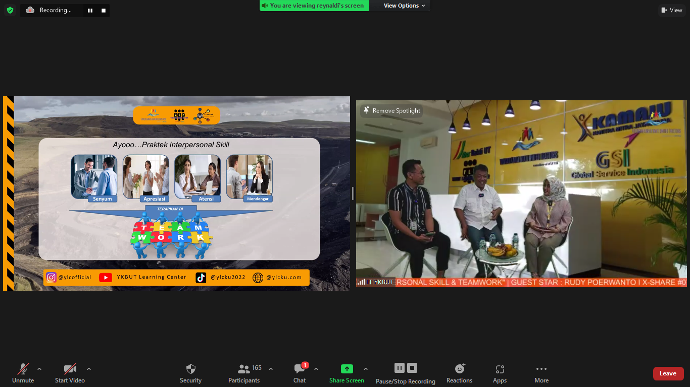Expand video options arrow next to Start Video
Image resolution: width=690 pixels, height=387 pixels.
89,369
